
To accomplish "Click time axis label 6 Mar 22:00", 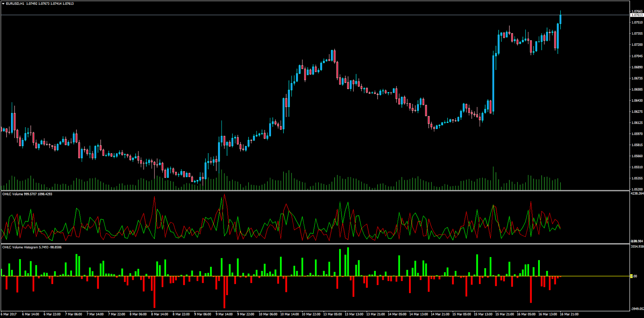I will click(52, 314).
